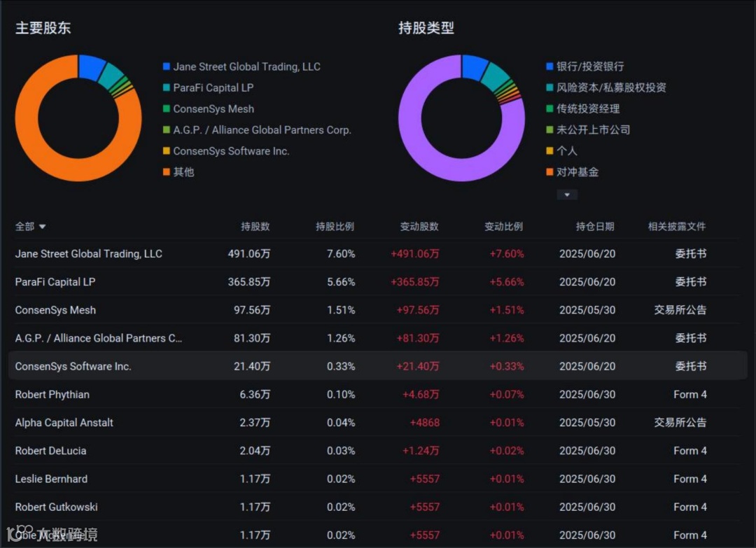Open Form 4 filing for Leslie Bernhard
Viewport: 756px width, 548px height.
[x=690, y=479]
